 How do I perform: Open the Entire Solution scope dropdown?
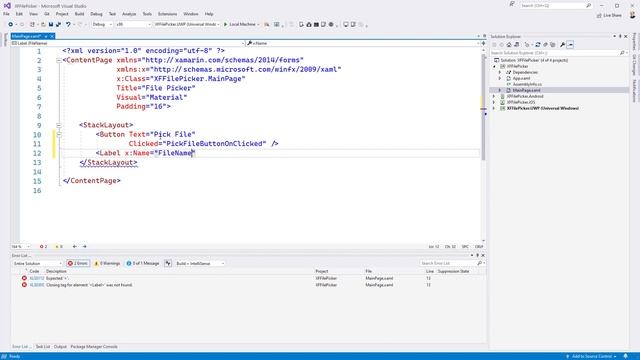tap(37, 264)
